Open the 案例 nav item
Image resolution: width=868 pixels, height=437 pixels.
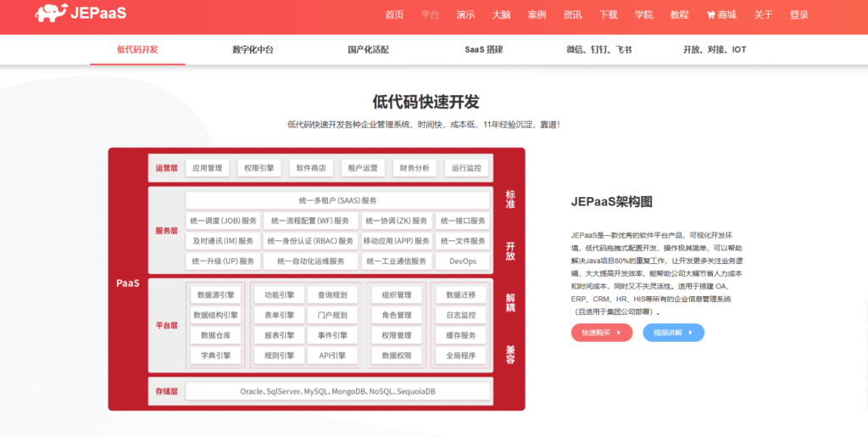(537, 15)
